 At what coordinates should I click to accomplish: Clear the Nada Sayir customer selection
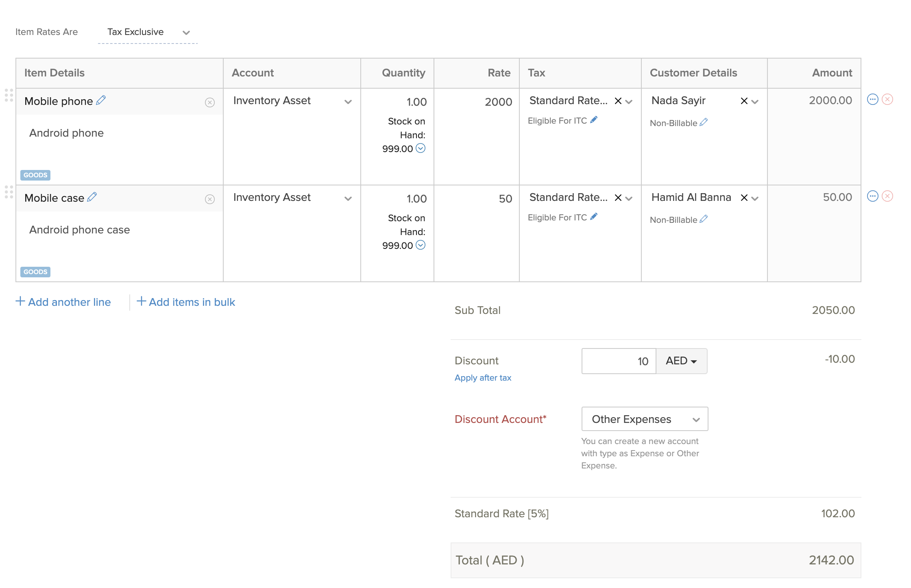(x=744, y=101)
